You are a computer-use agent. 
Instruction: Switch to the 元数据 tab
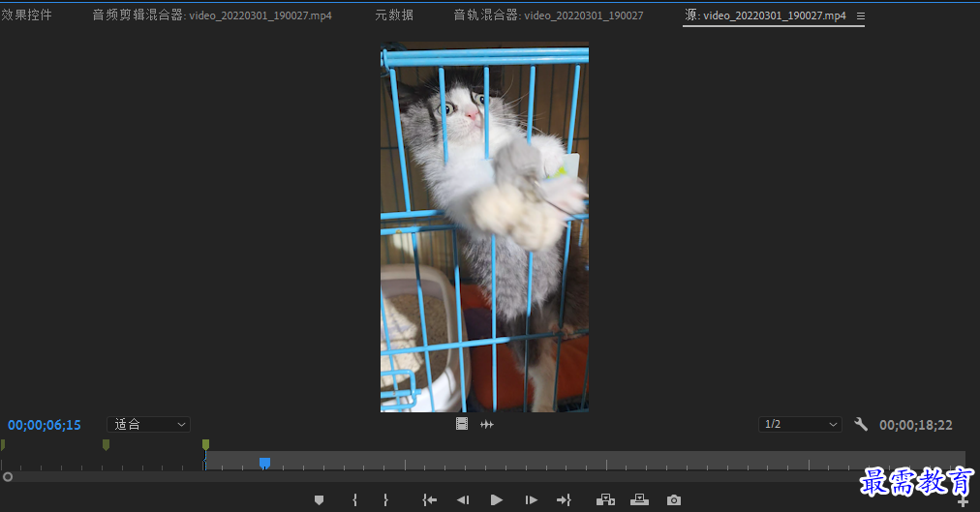coord(394,15)
